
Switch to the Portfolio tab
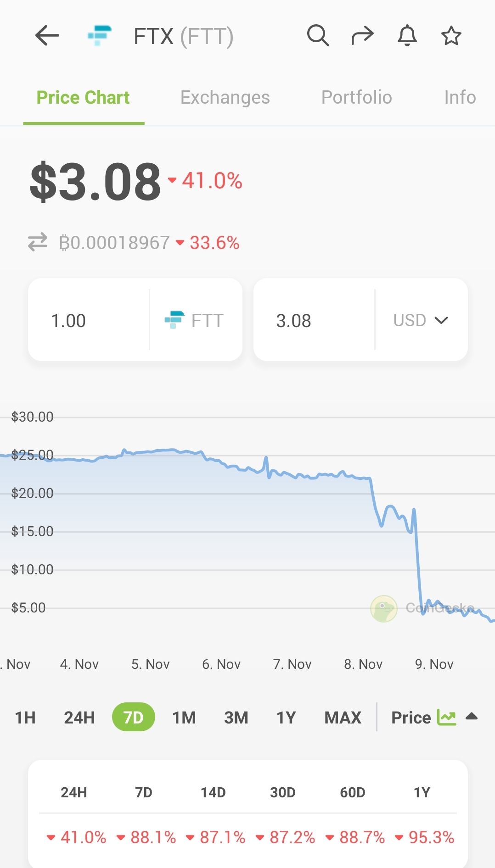click(x=356, y=97)
